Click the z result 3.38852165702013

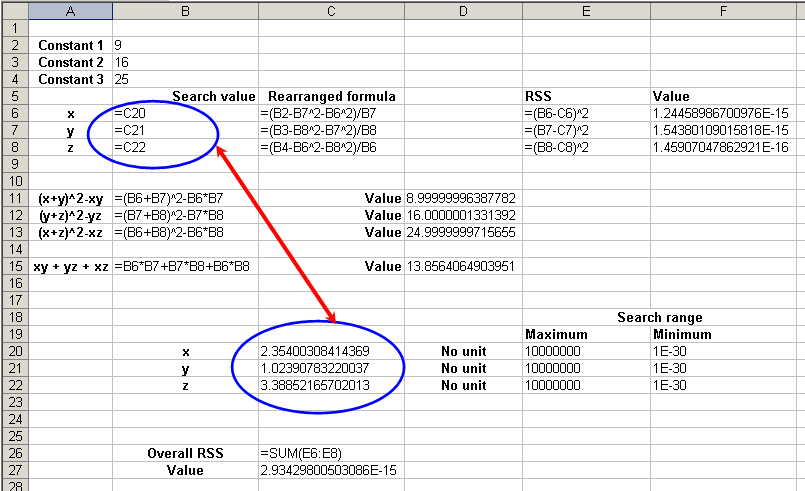pos(331,385)
